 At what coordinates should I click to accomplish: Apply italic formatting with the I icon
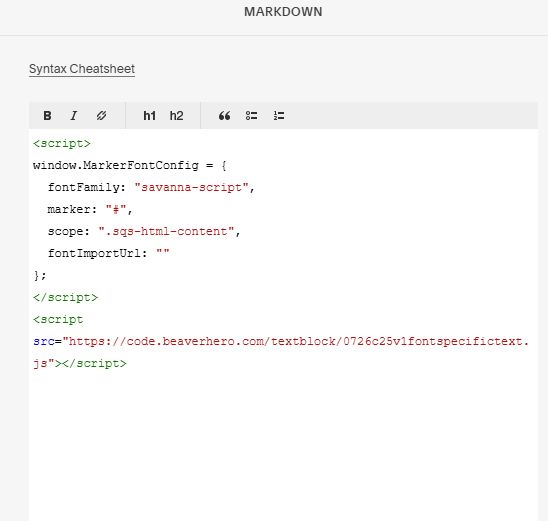click(74, 116)
